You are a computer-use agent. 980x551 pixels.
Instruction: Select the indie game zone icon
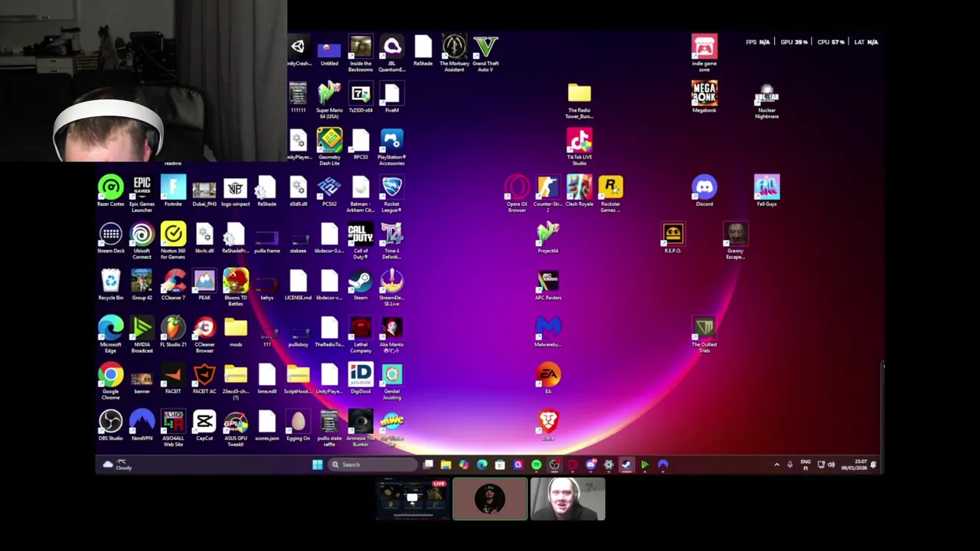(x=704, y=53)
